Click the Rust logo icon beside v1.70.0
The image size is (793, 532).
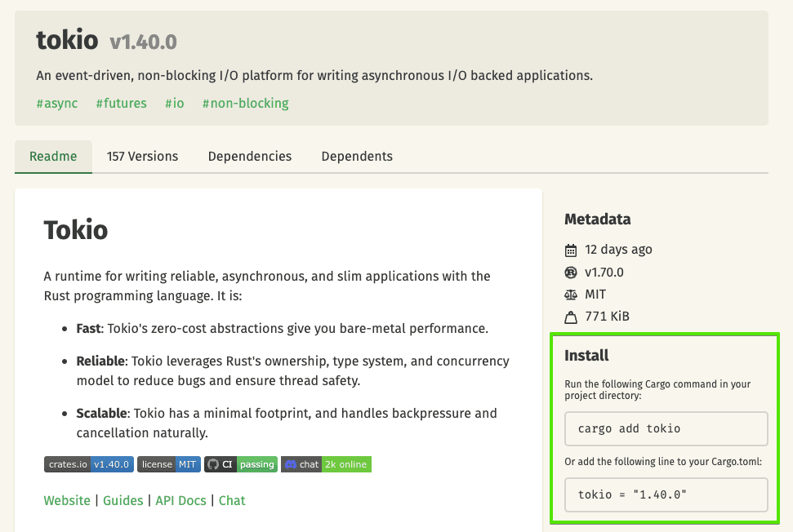pyautogui.click(x=571, y=273)
